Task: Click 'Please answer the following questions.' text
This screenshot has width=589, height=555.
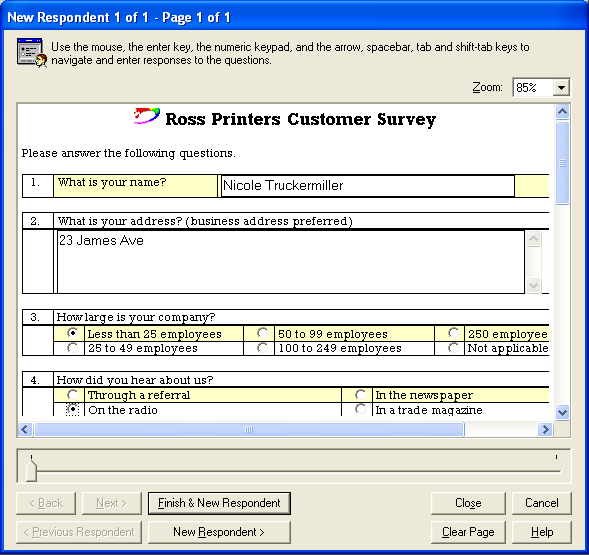Action: 128,153
